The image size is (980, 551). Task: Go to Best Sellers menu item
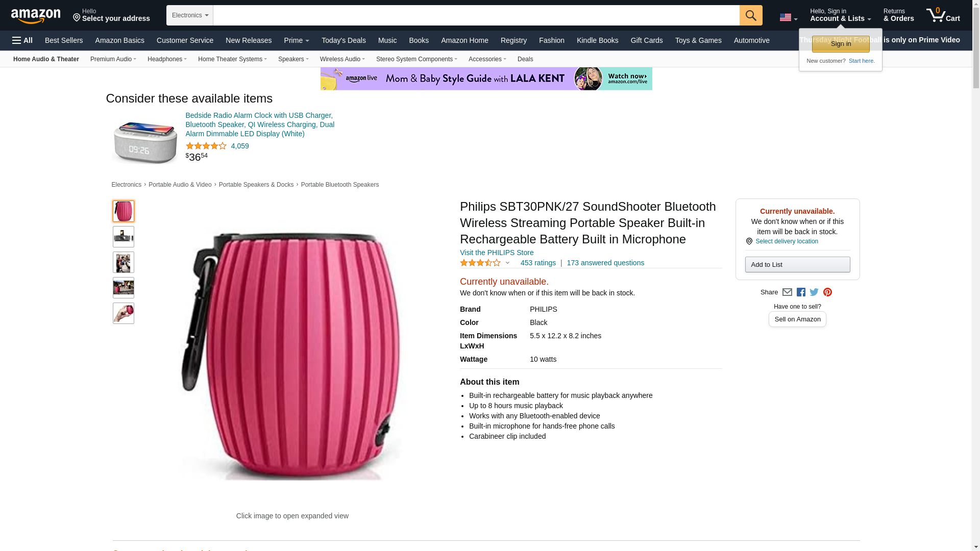(64, 40)
